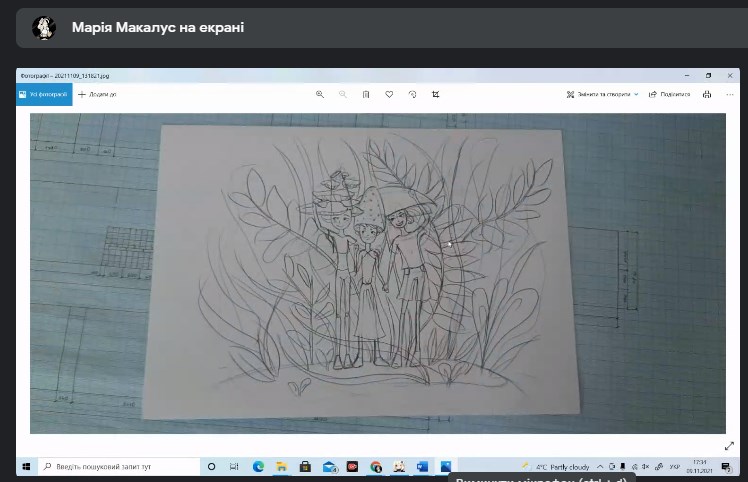Open the Windows Start menu
Screen dimensions: 748x482
pos(26,466)
